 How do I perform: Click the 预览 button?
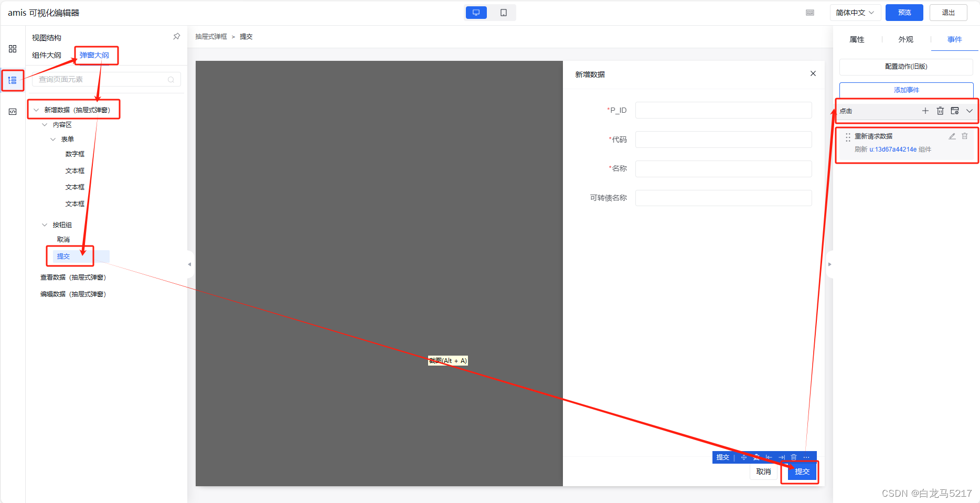(904, 13)
